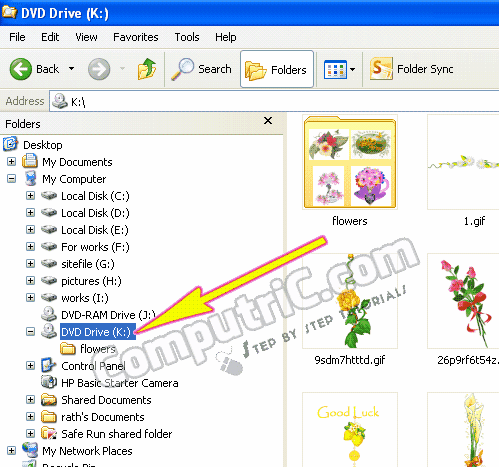The image size is (499, 467).
Task: Select the 1.gif thumbnail
Action: coord(463,162)
